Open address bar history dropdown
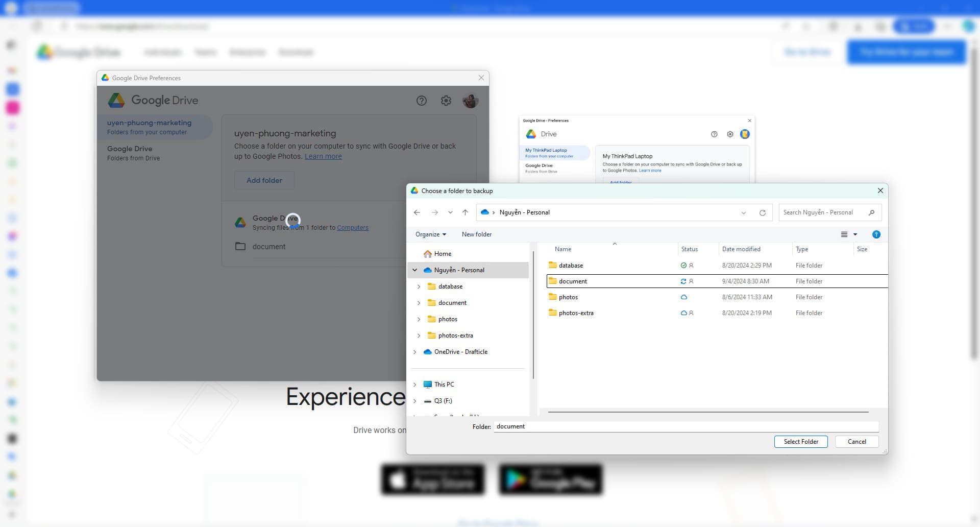The width and height of the screenshot is (980, 527). click(x=744, y=213)
